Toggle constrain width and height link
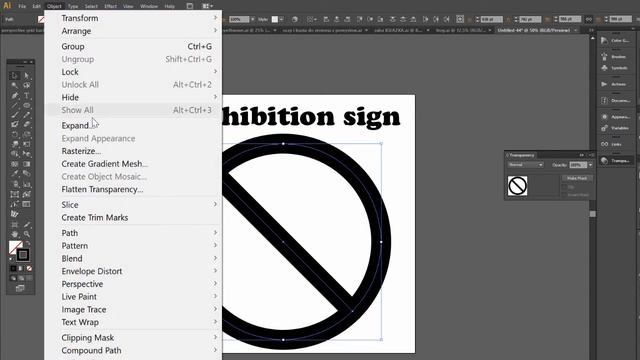The height and width of the screenshot is (360, 640). [589, 19]
